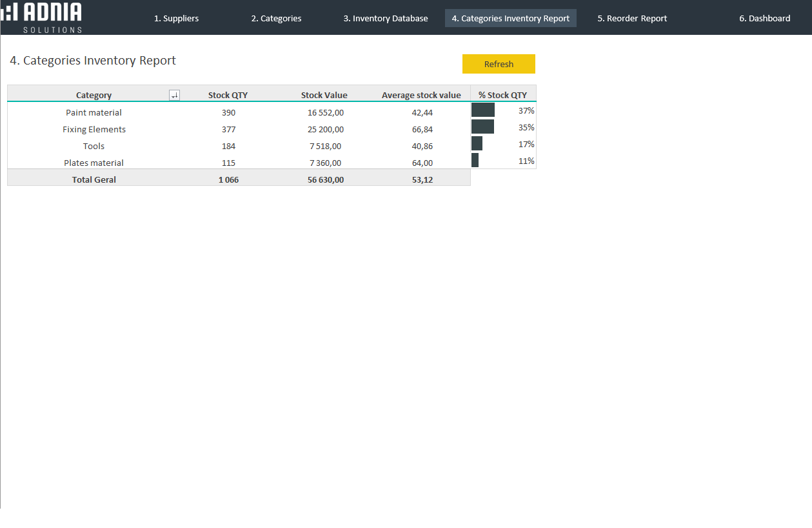The width and height of the screenshot is (812, 528).
Task: Select the Paint material category cell
Action: pyautogui.click(x=94, y=113)
